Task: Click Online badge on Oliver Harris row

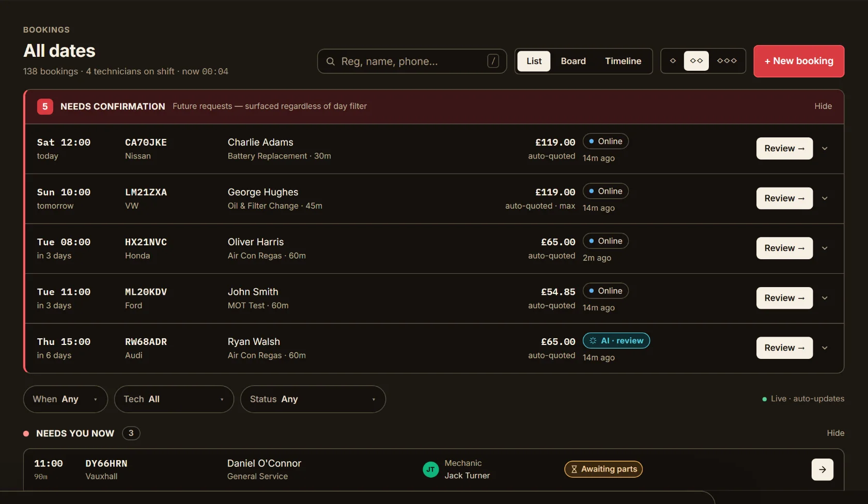Action: click(x=606, y=241)
